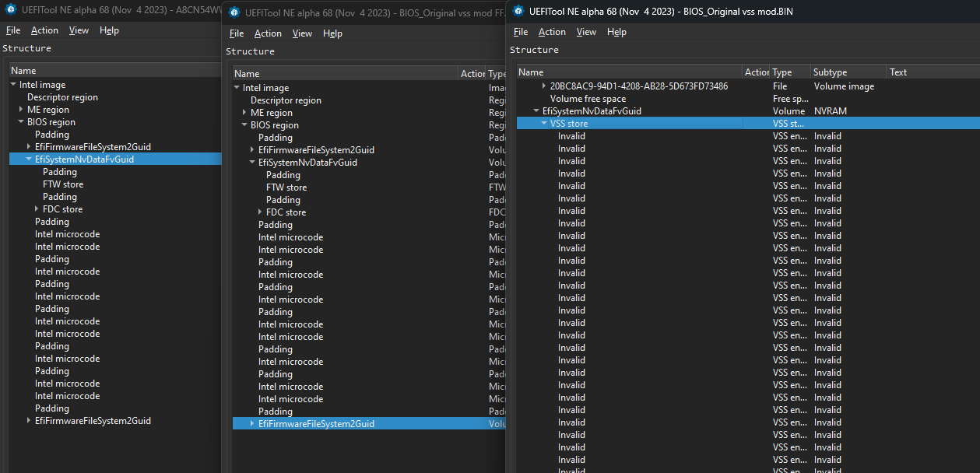This screenshot has height=473, width=980.
Task: Select FTW store in the leftmost window
Action: click(x=63, y=184)
